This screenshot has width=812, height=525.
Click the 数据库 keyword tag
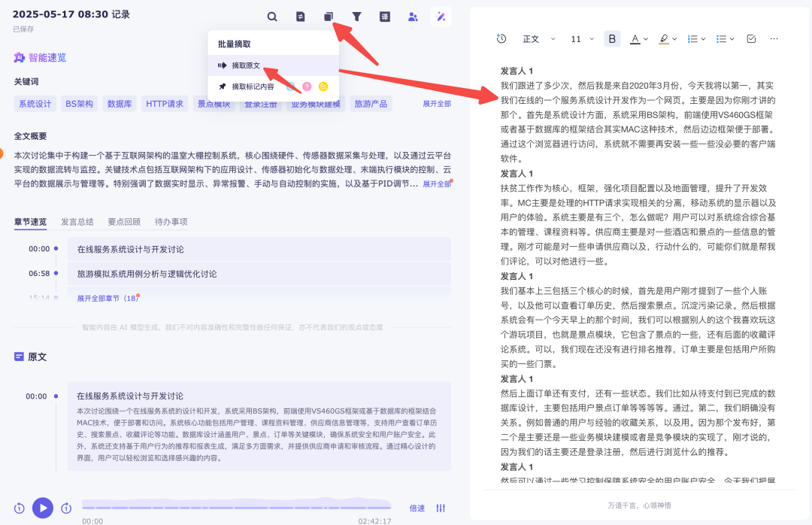(120, 104)
